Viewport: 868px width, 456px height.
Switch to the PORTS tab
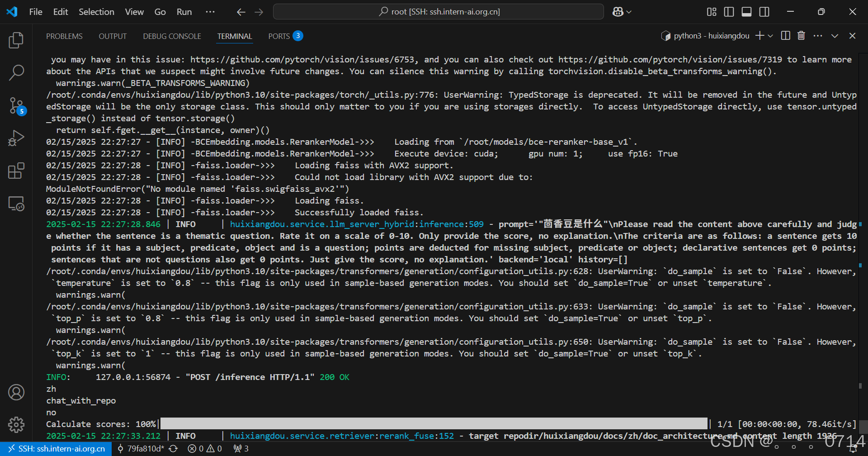point(279,36)
